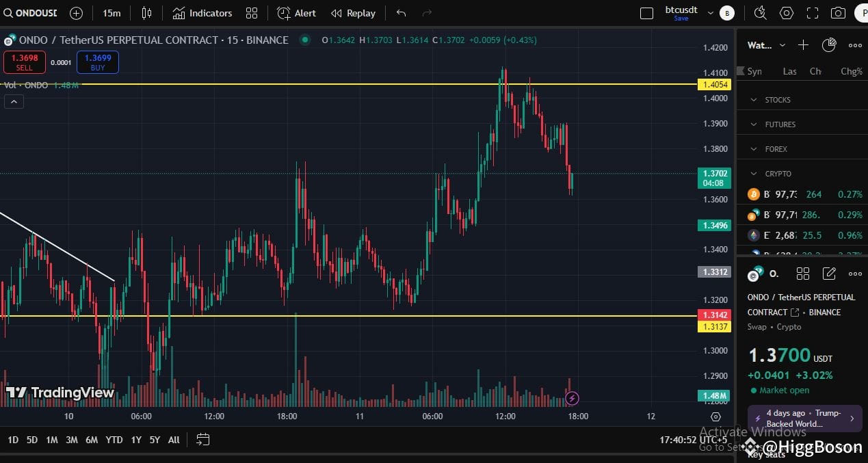This screenshot has width=868, height=463.
Task: Open the multi-chart layout grid icon
Action: tap(251, 12)
